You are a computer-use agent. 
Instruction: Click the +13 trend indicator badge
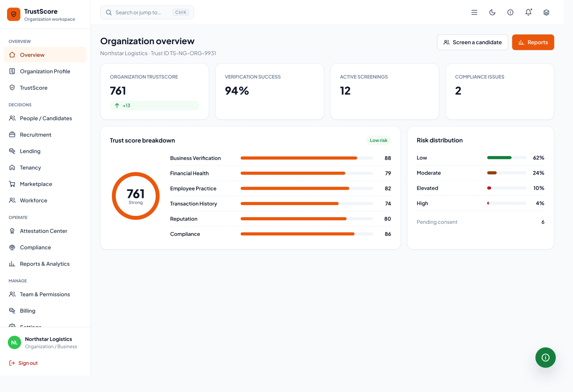point(155,106)
